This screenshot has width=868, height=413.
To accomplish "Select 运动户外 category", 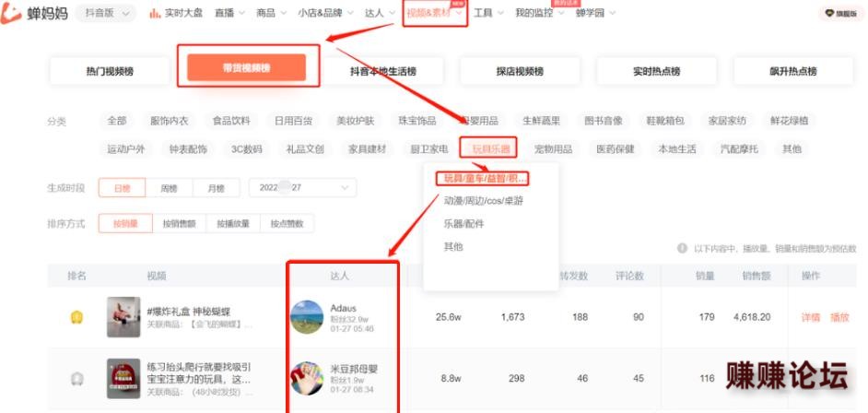I will (125, 149).
